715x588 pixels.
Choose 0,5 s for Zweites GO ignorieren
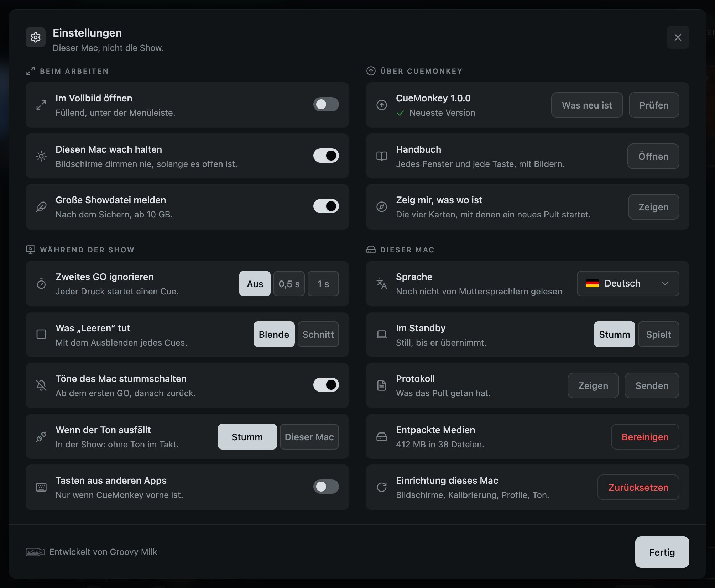289,284
